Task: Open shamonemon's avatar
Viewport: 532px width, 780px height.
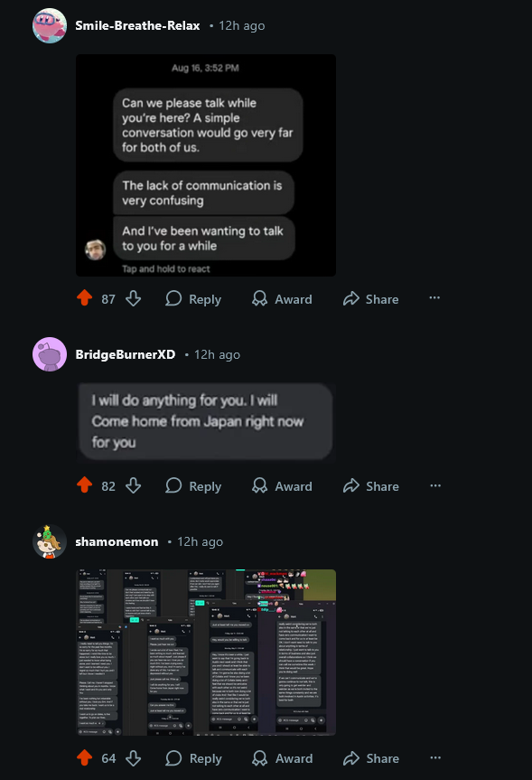Action: pos(49,541)
